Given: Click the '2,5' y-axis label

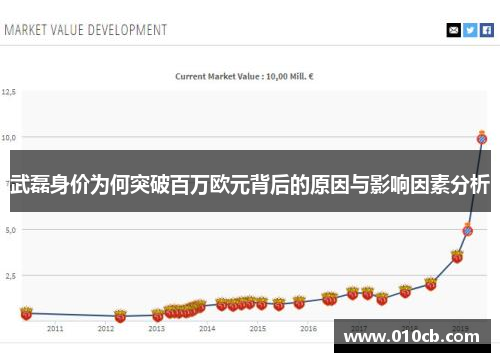Looking at the screenshot, I should (x=10, y=276).
